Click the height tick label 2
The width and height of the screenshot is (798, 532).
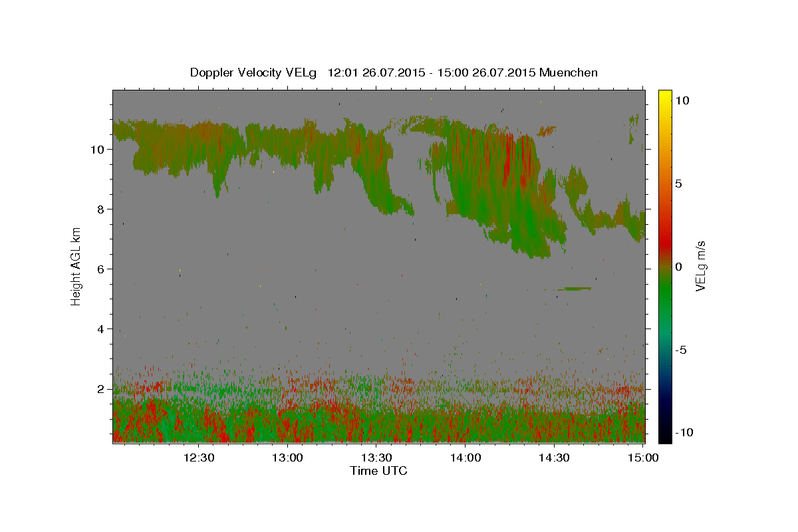click(x=102, y=389)
